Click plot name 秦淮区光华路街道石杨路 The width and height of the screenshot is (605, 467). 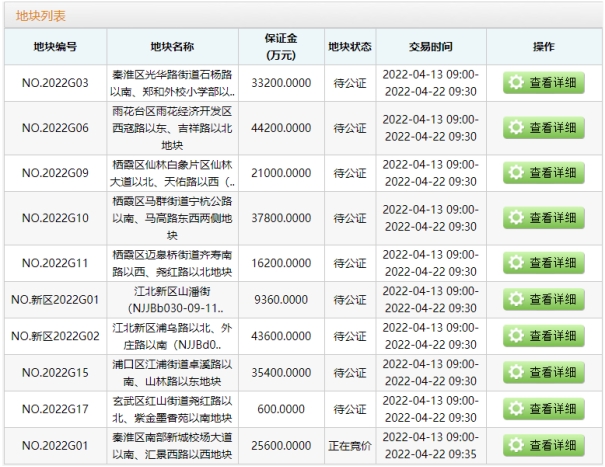click(172, 83)
